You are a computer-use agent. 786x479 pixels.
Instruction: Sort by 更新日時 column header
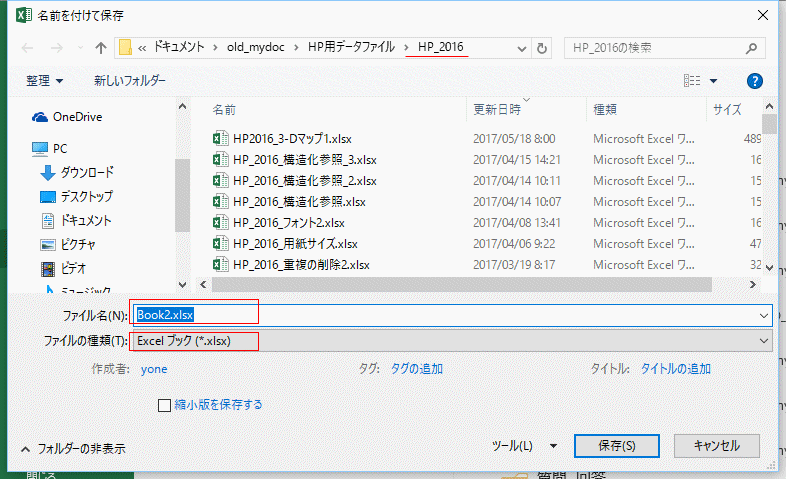(x=497, y=110)
